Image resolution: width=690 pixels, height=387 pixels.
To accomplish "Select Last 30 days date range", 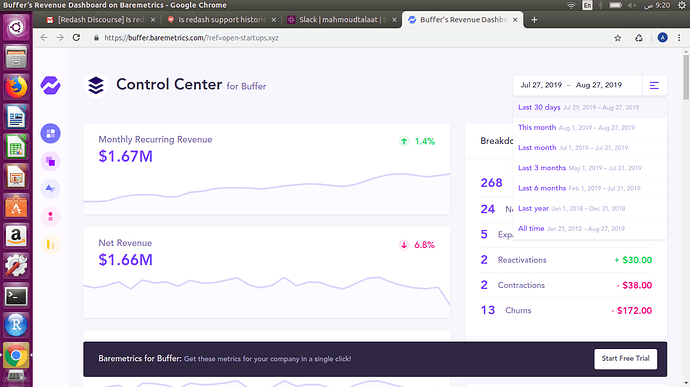I will pyautogui.click(x=590, y=107).
